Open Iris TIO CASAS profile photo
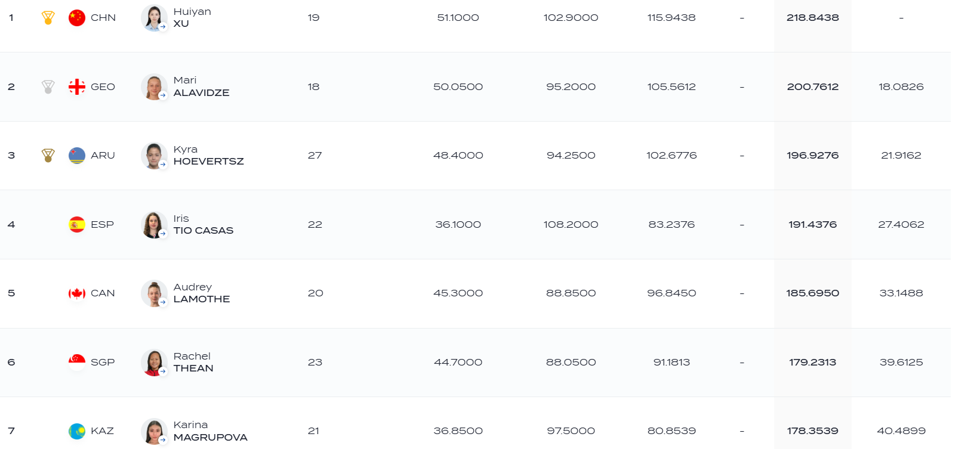Screen dimensions: 980x449 click(x=154, y=225)
